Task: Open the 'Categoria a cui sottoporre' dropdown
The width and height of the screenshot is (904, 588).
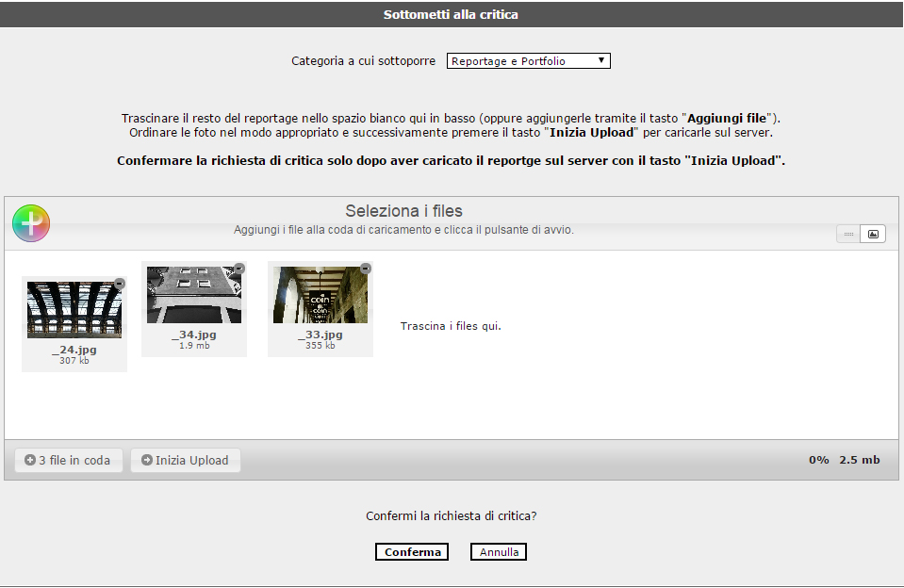Action: [x=528, y=61]
